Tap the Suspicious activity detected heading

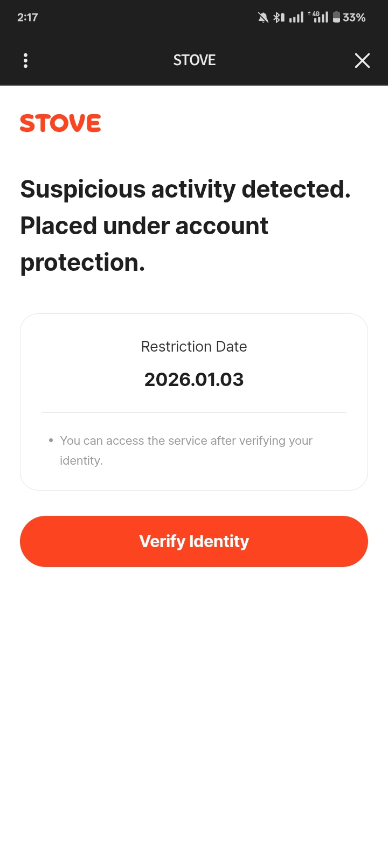(185, 190)
